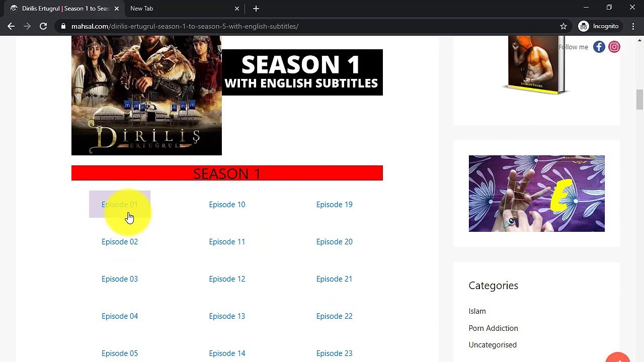The height and width of the screenshot is (362, 644).
Task: Open Episode 03 link
Action: point(120,279)
